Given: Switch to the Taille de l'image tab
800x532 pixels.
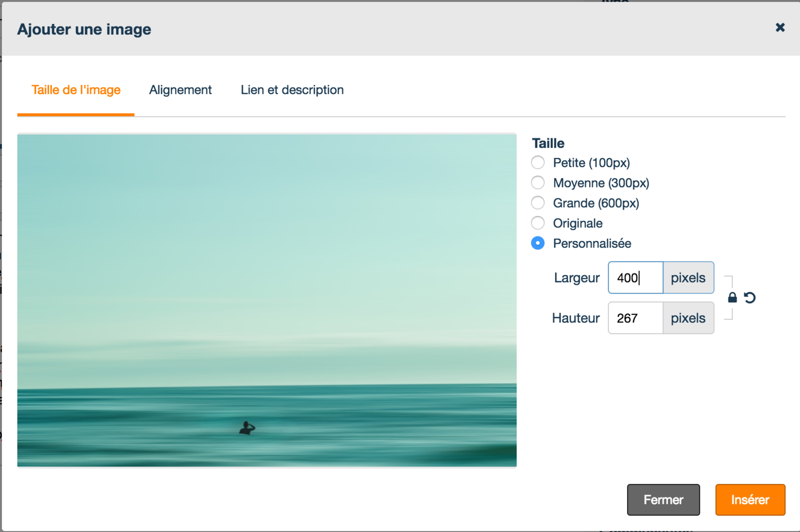Looking at the screenshot, I should point(76,90).
